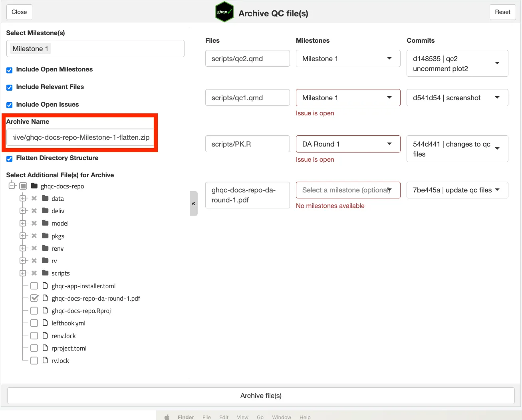Image resolution: width=522 pixels, height=420 pixels.
Task: Open the milestone dropdown for scripts/PK.R
Action: [347, 144]
